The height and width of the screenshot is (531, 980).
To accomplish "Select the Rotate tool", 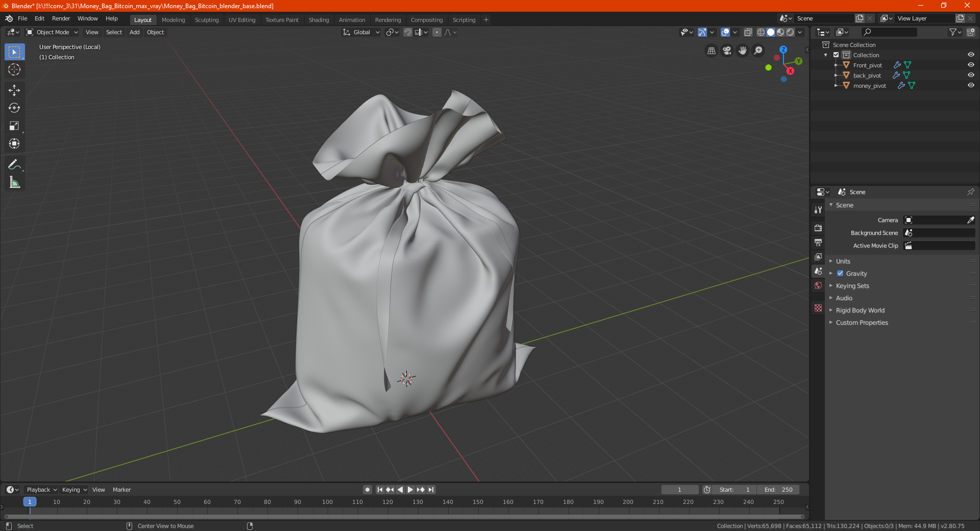I will coord(14,108).
